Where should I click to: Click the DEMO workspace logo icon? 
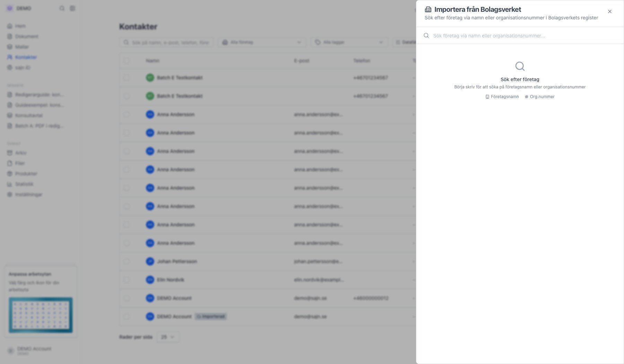point(10,8)
